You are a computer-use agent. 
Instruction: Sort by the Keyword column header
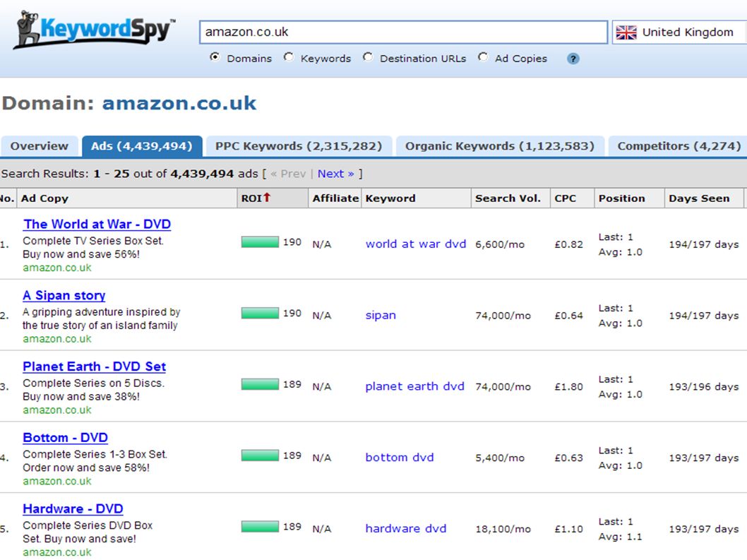pos(417,198)
